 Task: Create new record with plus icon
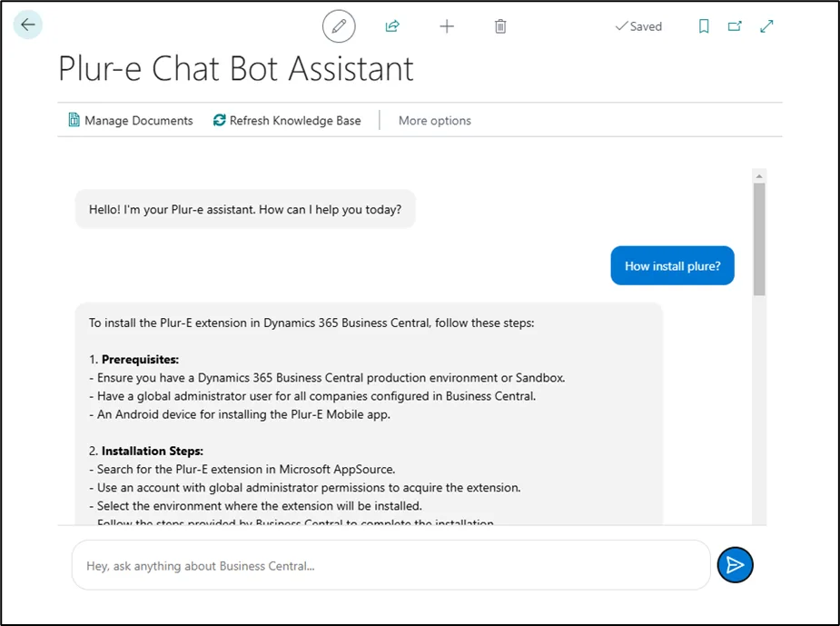(447, 26)
